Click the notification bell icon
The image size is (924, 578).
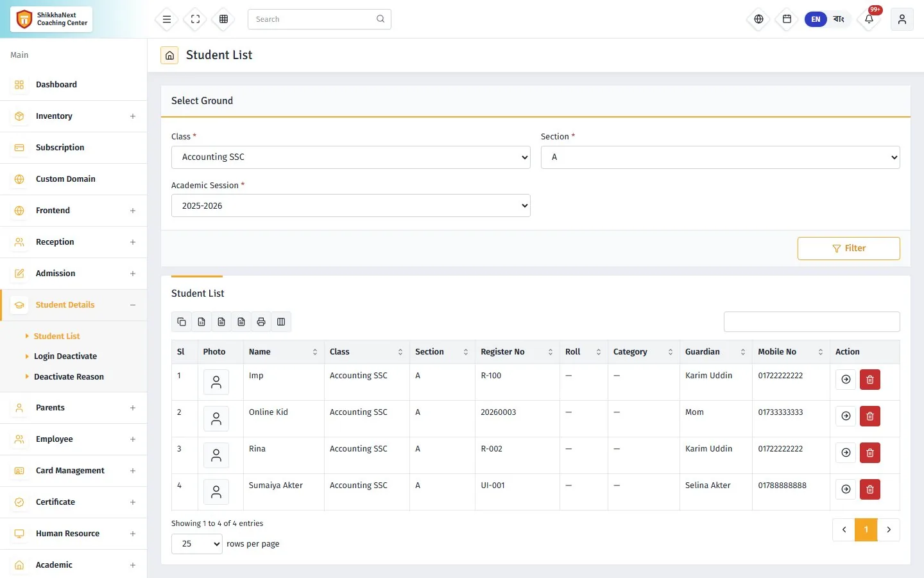point(869,19)
